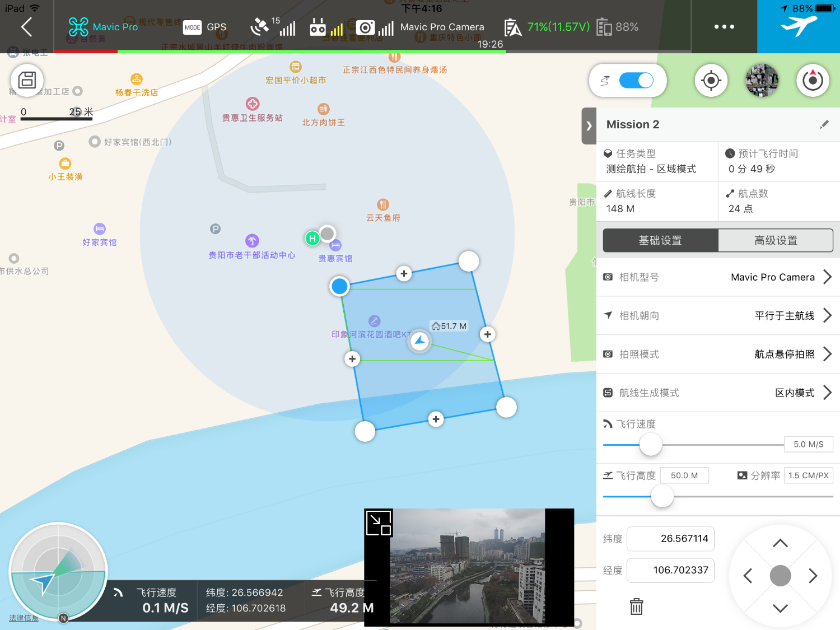Tap the camera video signal icon
Screen dimensions: 840x630
365,27
